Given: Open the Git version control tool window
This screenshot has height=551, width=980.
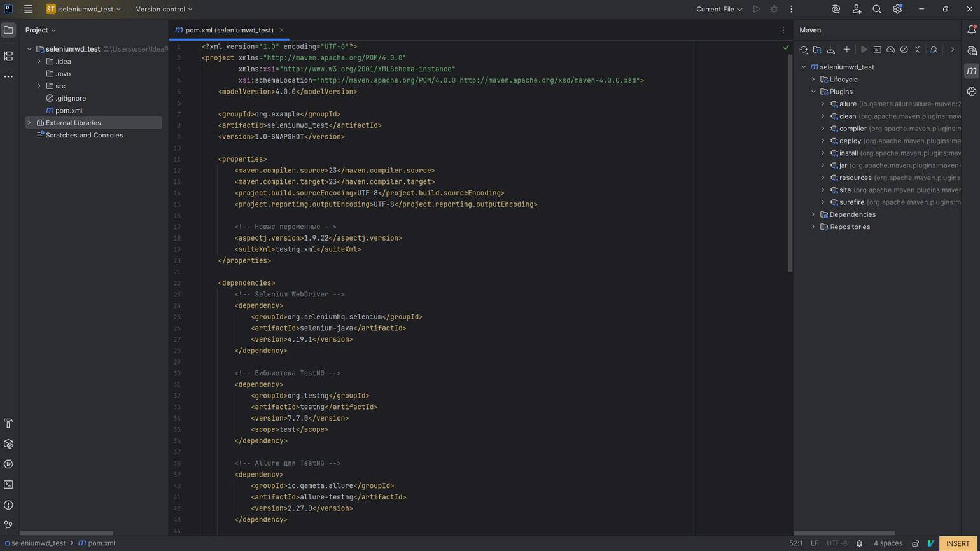Looking at the screenshot, I should pos(8,526).
